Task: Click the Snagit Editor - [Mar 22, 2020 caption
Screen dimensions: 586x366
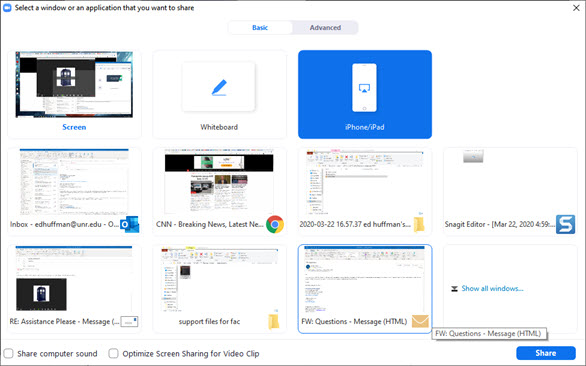Action: tap(500, 224)
